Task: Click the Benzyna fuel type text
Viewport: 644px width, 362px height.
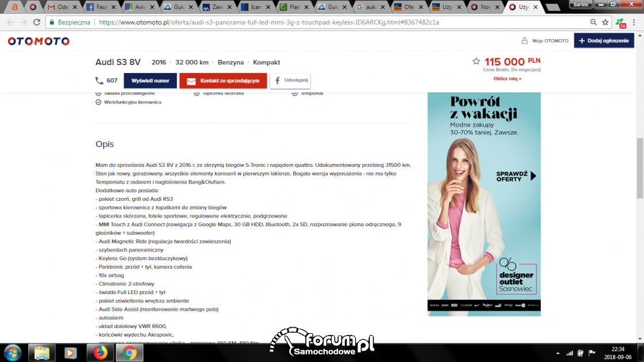Action: (231, 62)
